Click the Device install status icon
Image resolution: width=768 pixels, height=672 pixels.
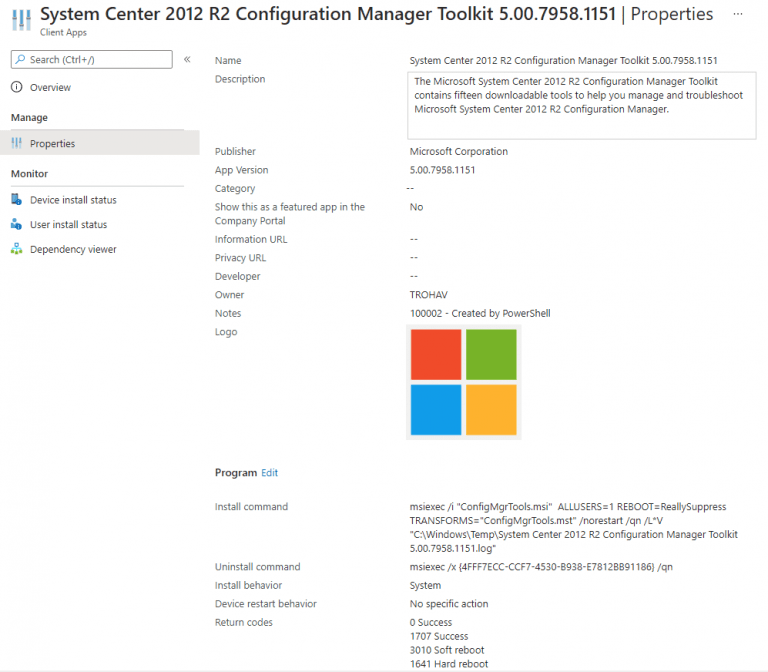(16, 200)
